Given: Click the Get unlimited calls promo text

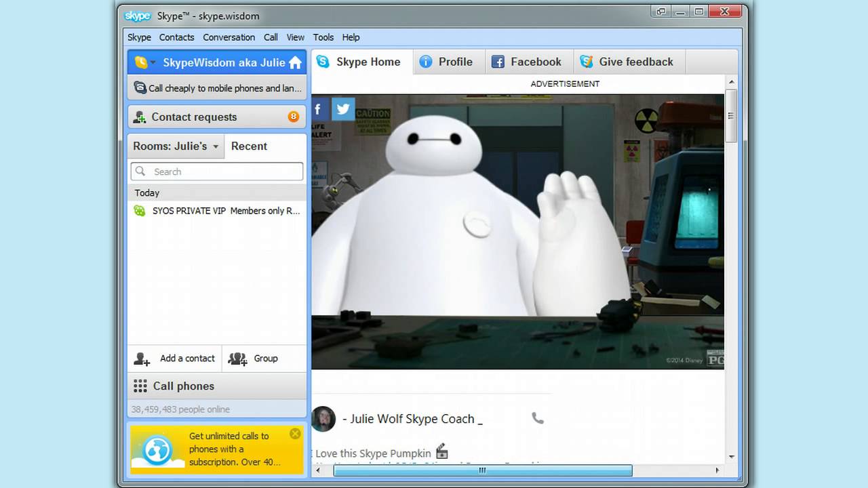Looking at the screenshot, I should (234, 449).
